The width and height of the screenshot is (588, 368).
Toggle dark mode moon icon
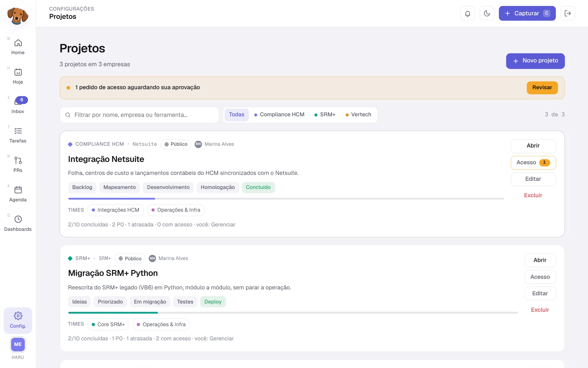point(487,13)
